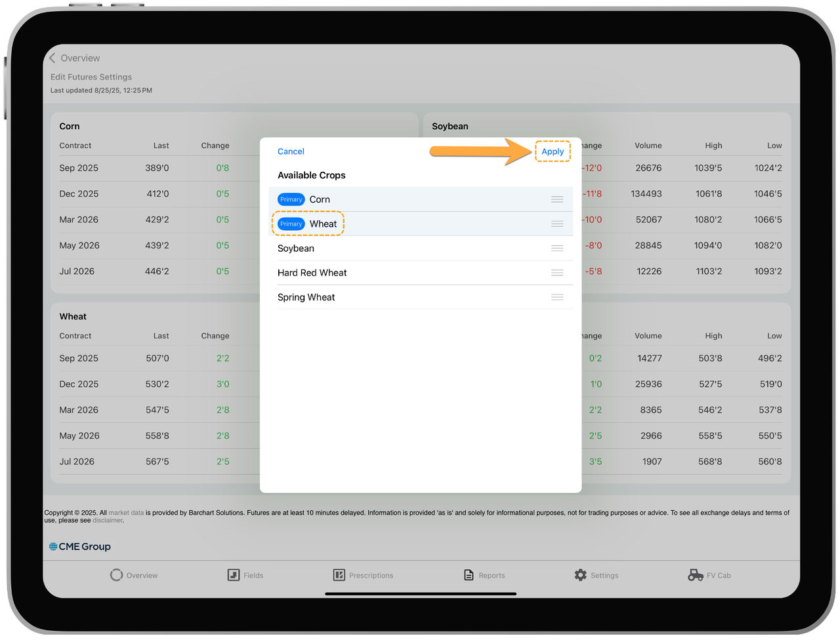Select the Hard Red Wheat crop row
Image resolution: width=840 pixels, height=640 pixels.
pyautogui.click(x=421, y=273)
